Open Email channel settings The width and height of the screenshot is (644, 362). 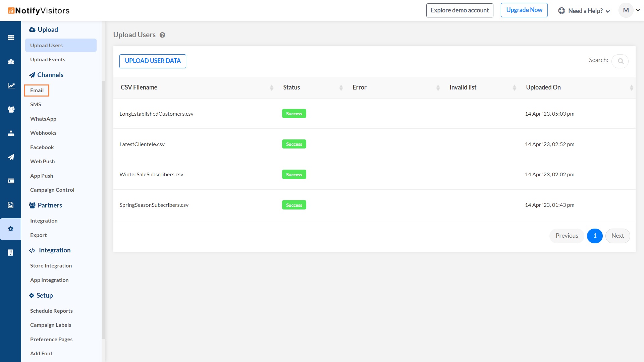(x=37, y=90)
